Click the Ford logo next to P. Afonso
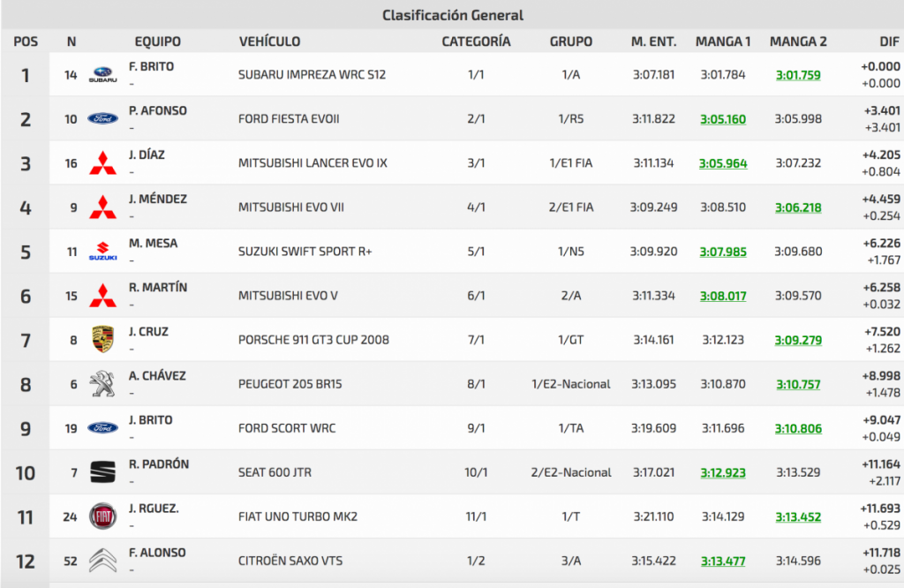 point(102,119)
